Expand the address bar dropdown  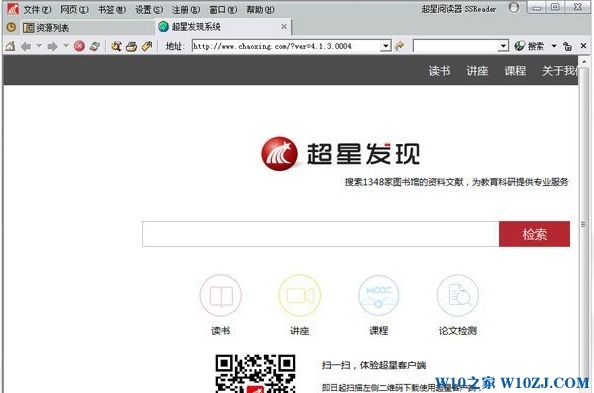click(x=385, y=46)
